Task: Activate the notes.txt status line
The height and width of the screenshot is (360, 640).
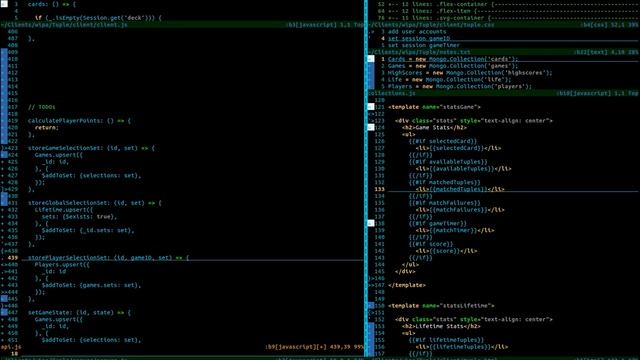Action: point(504,52)
